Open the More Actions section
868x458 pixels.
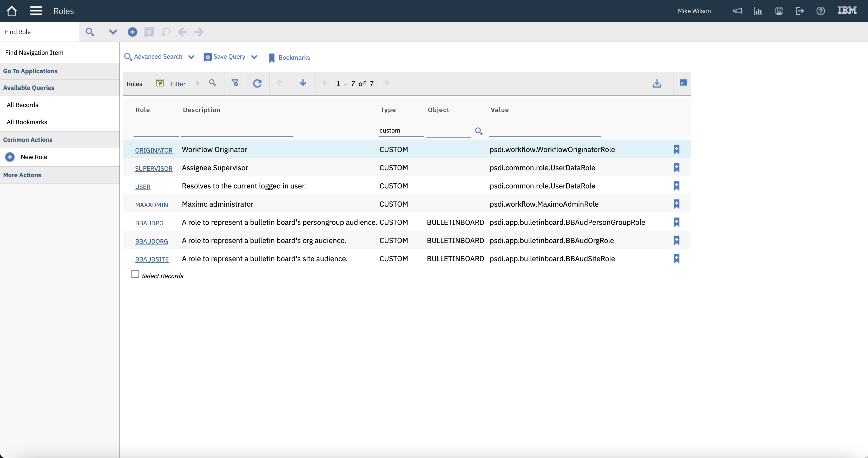pos(22,175)
